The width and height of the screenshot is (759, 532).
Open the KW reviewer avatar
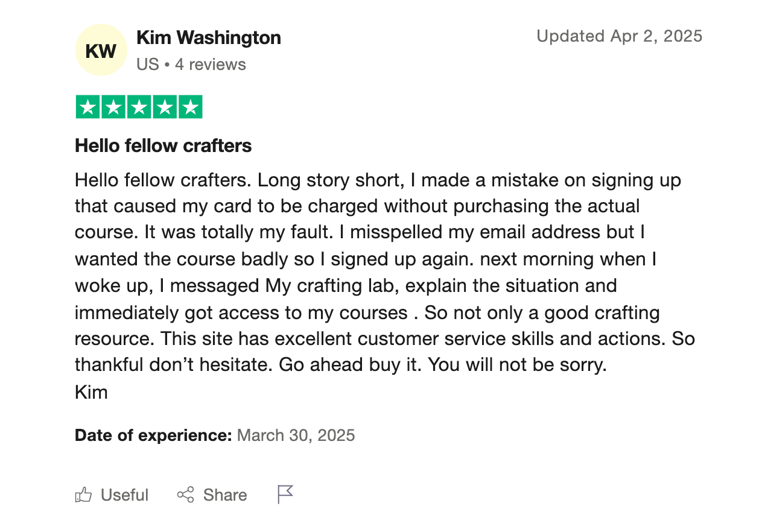click(101, 50)
